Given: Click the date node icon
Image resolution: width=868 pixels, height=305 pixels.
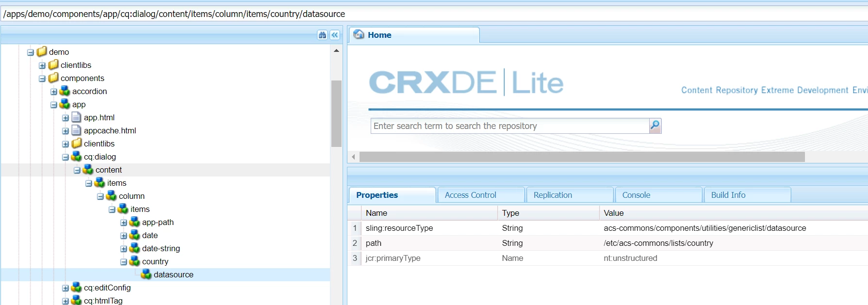Looking at the screenshot, I should [x=134, y=235].
